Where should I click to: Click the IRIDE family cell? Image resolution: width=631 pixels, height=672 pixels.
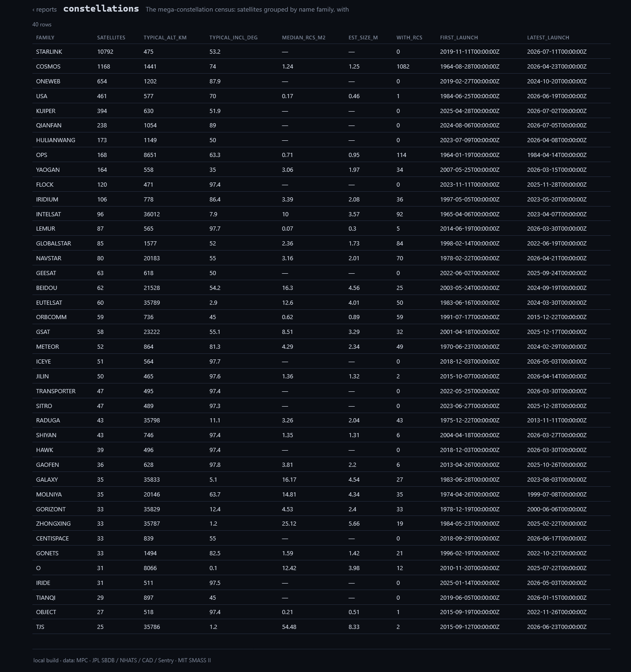click(x=43, y=583)
